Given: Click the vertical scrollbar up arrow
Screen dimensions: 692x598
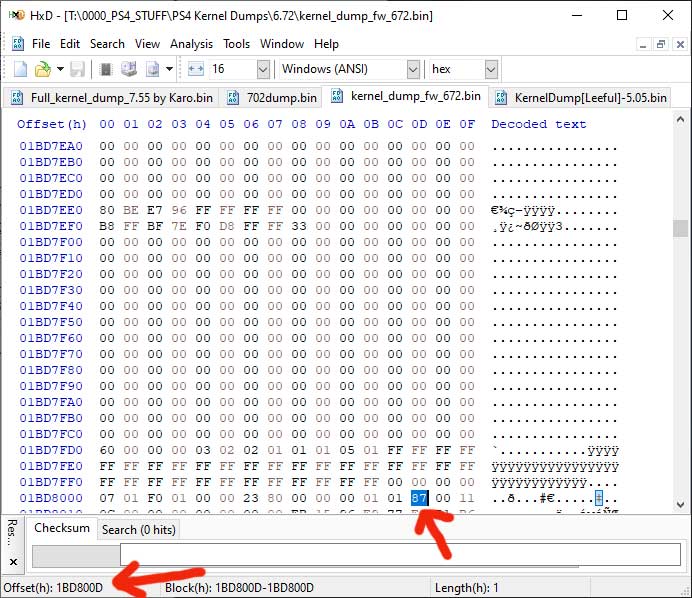Looking at the screenshot, I should [x=680, y=119].
